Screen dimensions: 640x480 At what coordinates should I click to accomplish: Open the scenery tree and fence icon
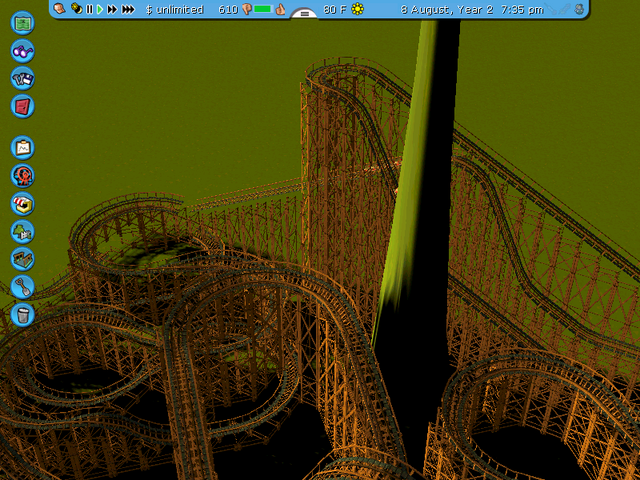click(22, 231)
